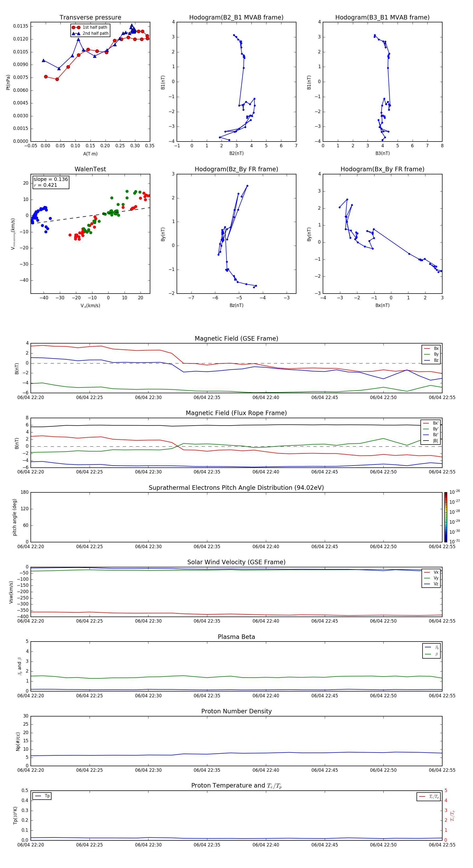Click the WalenTest plot title
The height and width of the screenshot is (868, 473).
pyautogui.click(x=90, y=169)
